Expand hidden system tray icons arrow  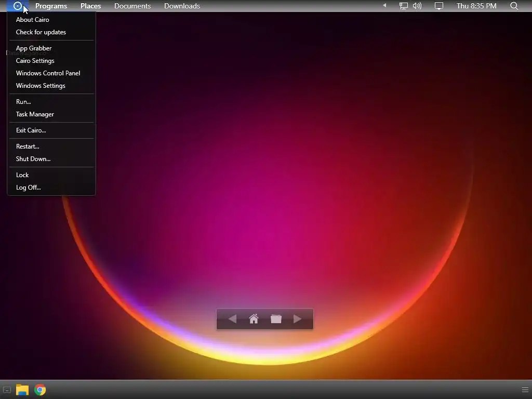384,5
